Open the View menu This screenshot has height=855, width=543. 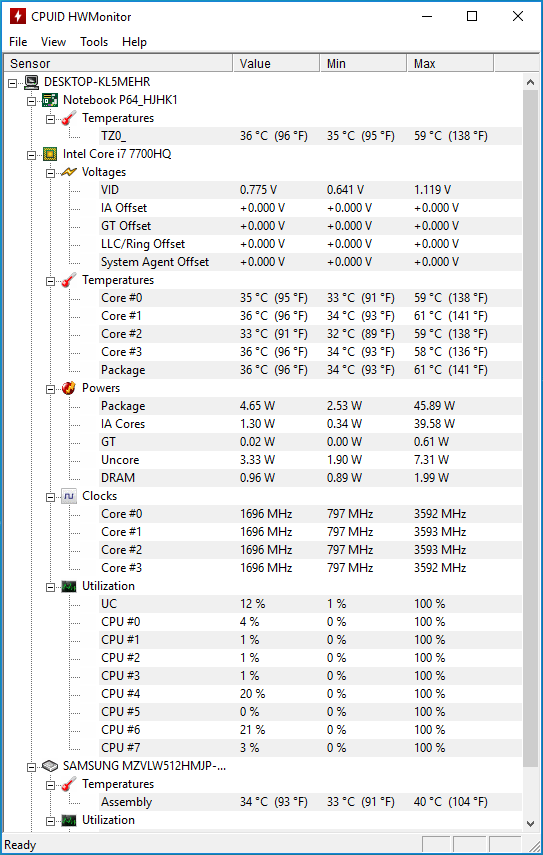[53, 42]
